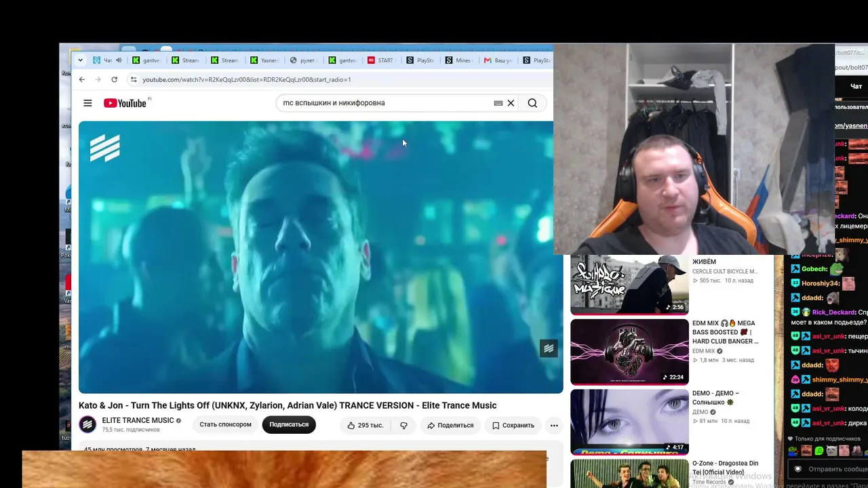
Task: Mute audio on the 'Чат' tab
Action: tap(119, 60)
